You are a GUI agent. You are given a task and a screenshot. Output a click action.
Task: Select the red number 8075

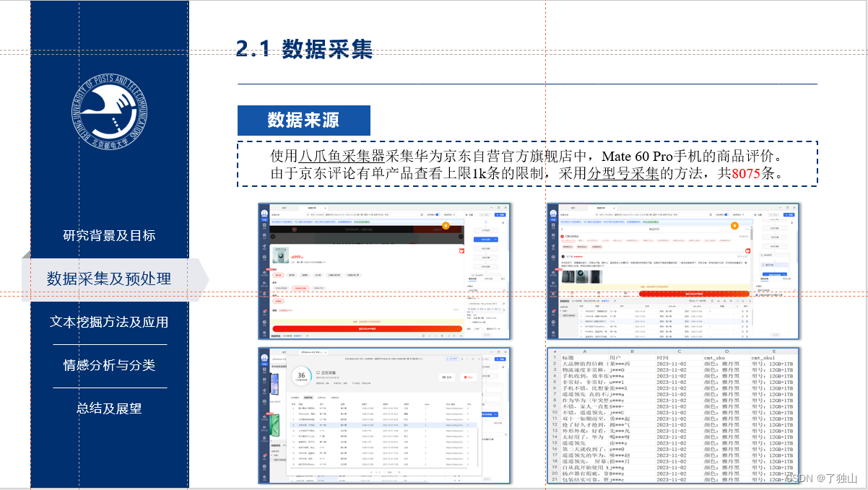[x=746, y=173]
